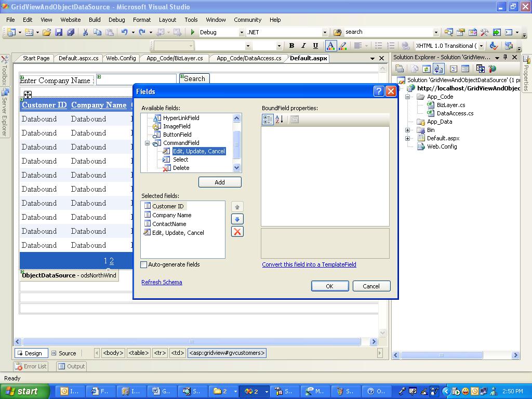The image size is (532, 399).
Task: Click Solution Explorer Refresh icon
Action: point(427,69)
